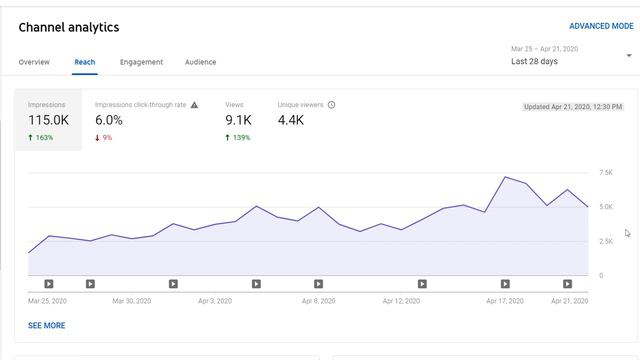Image resolution: width=640 pixels, height=360 pixels.
Task: Click the chart line peak near Apr 17
Action: click(x=505, y=177)
